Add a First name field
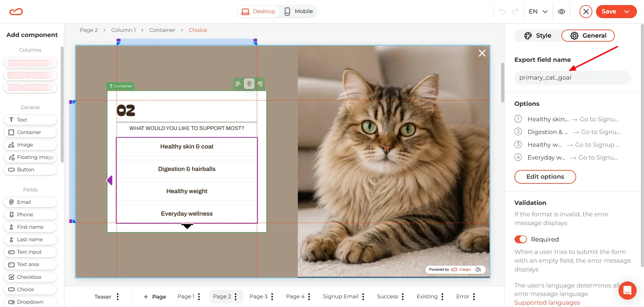Viewport: 644px width, 307px height. [x=30, y=227]
